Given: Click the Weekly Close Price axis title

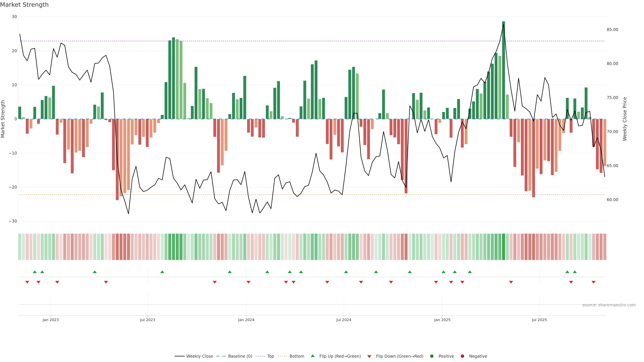Looking at the screenshot, I should click(625, 119).
